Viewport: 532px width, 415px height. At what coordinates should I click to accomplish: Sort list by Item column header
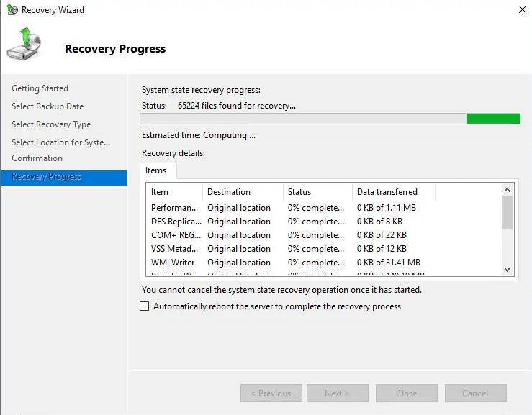click(x=173, y=192)
